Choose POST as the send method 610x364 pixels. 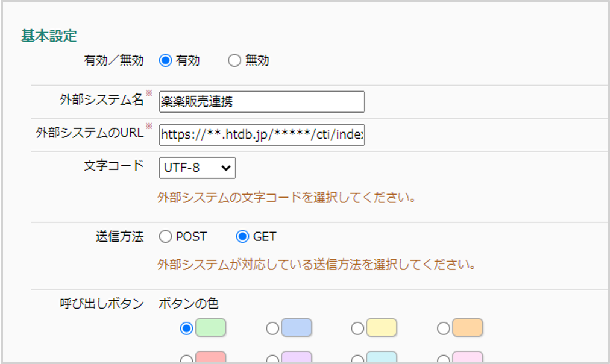point(165,236)
